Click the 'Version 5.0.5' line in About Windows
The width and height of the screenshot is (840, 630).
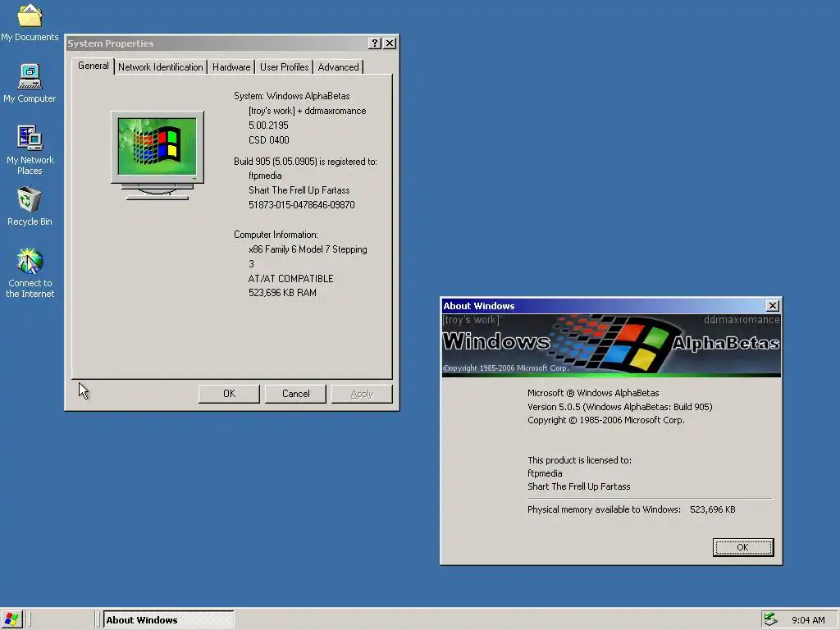point(620,407)
